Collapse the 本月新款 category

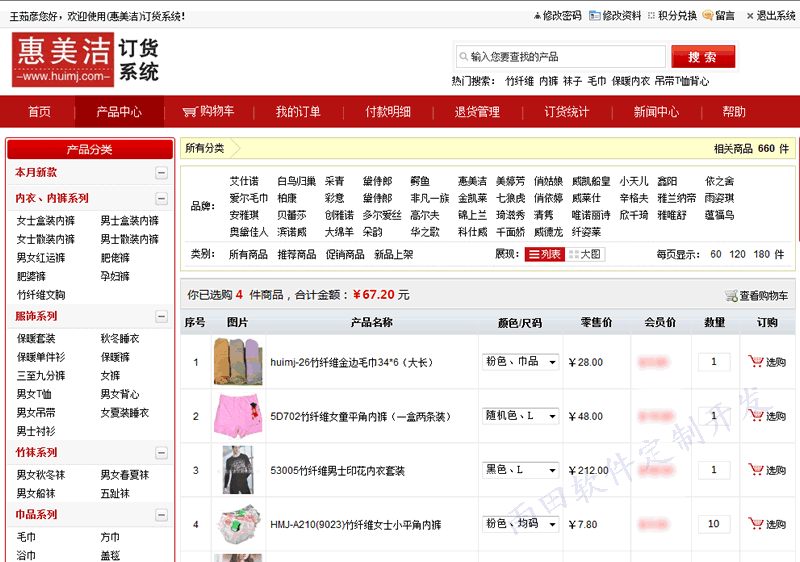(x=161, y=173)
